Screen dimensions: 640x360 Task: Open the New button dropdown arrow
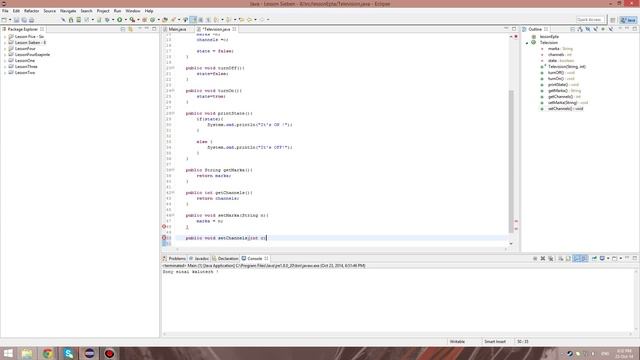coord(10,20)
